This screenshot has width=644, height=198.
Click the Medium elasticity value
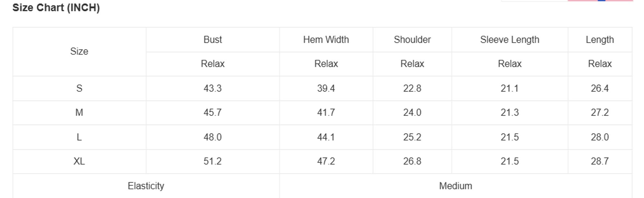[455, 186]
